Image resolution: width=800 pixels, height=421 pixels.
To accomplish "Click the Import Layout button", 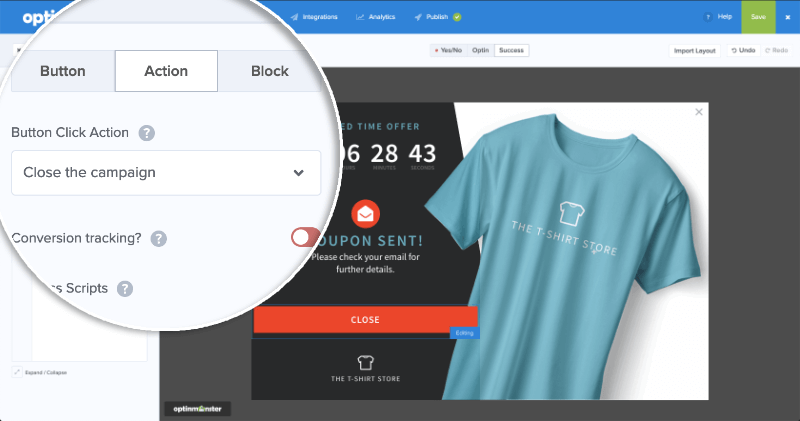I will click(694, 51).
